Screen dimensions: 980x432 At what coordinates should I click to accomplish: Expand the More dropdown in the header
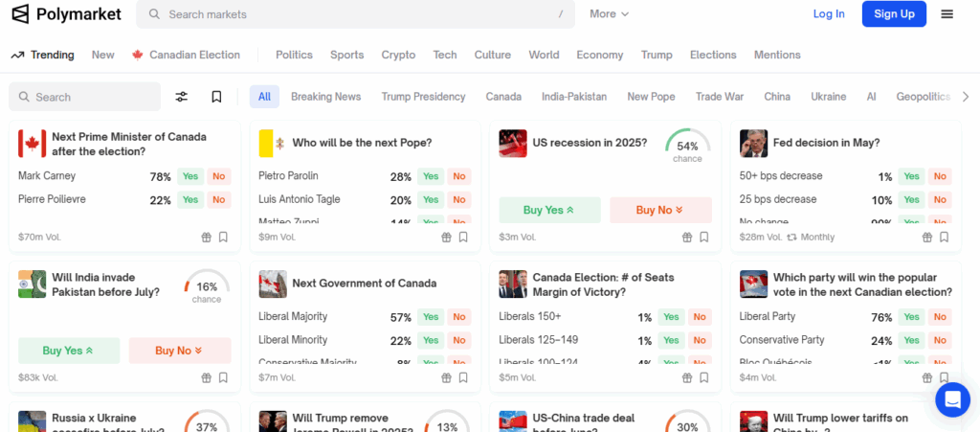(x=610, y=13)
